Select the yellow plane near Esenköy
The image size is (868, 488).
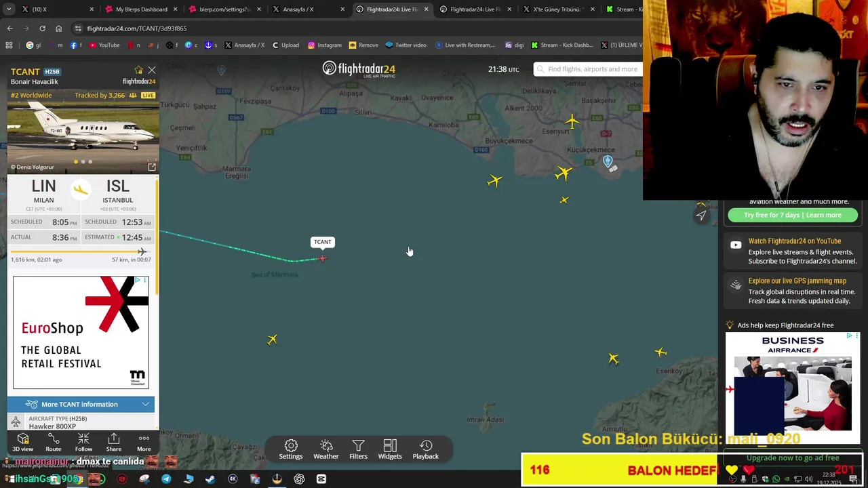pos(661,352)
